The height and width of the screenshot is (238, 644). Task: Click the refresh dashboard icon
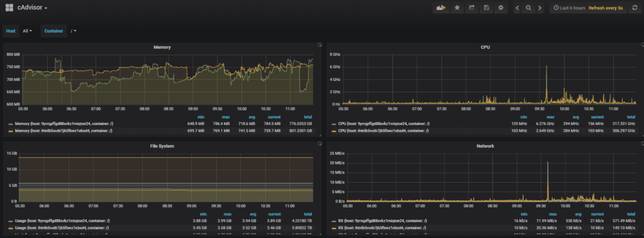pyautogui.click(x=635, y=8)
